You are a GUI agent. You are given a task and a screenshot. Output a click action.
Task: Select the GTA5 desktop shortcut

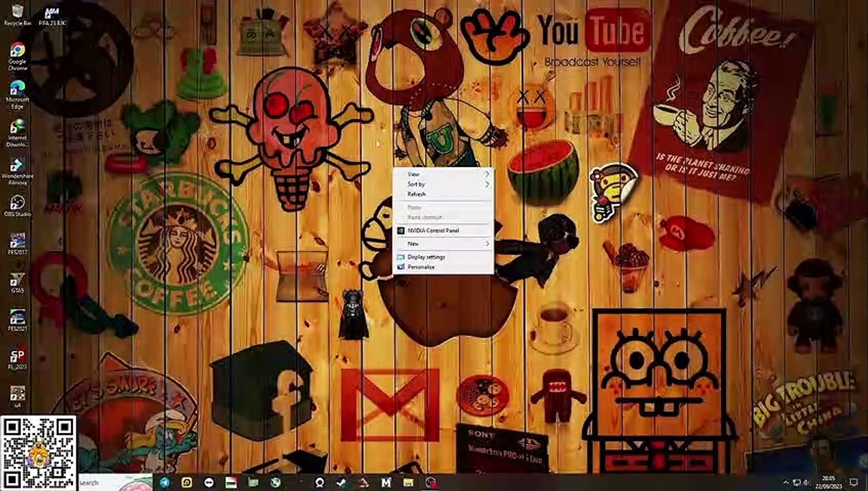[x=17, y=283]
